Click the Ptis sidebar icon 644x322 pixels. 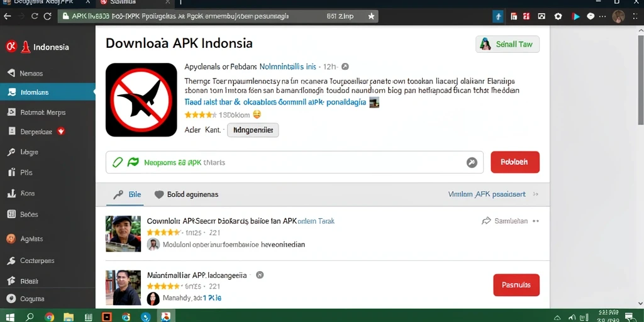point(11,172)
